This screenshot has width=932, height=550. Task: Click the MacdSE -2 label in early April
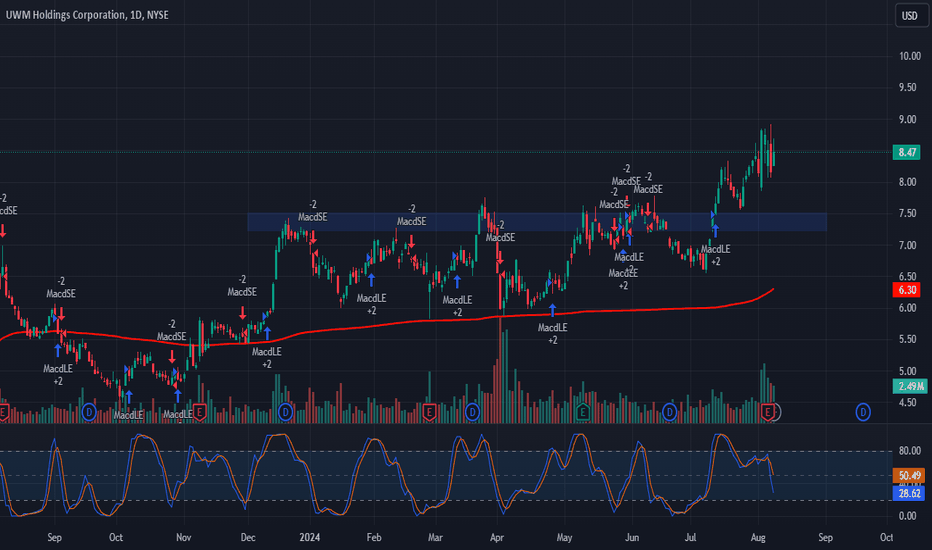point(500,231)
